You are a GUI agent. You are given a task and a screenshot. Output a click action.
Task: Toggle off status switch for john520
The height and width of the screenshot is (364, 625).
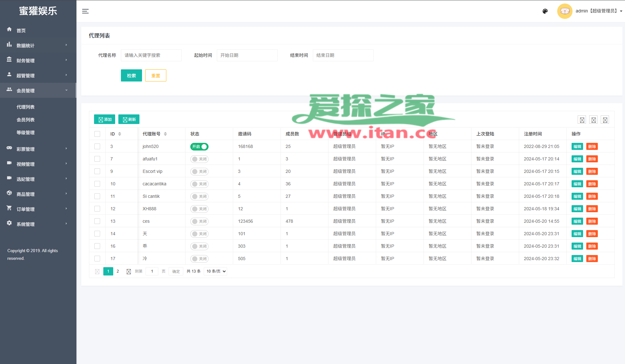(x=199, y=147)
